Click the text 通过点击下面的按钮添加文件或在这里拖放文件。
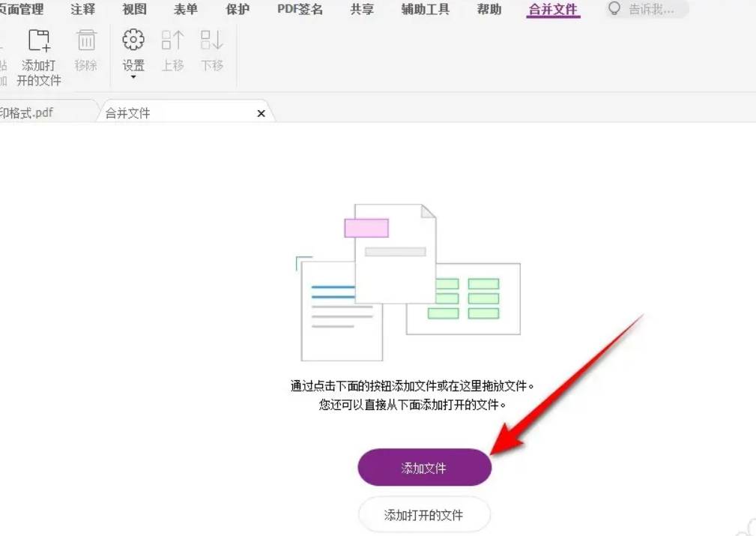The image size is (756, 536). coord(413,386)
